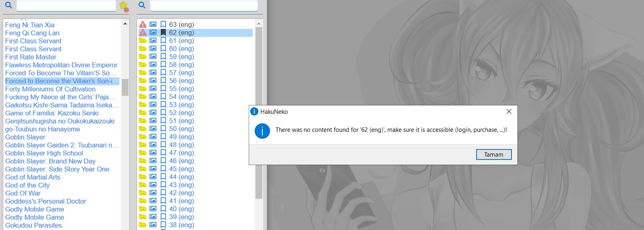
Task: Toggle the read marker on 63 (eng)
Action: click(163, 24)
